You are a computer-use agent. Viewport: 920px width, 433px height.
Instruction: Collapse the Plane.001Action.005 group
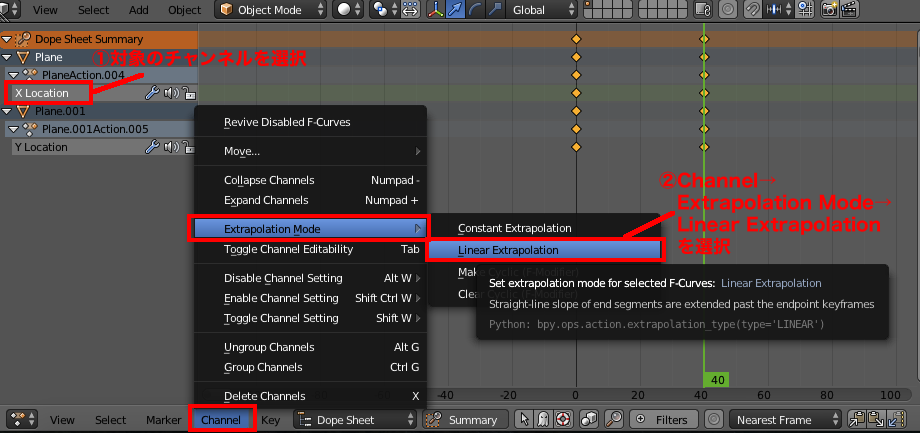coord(13,129)
